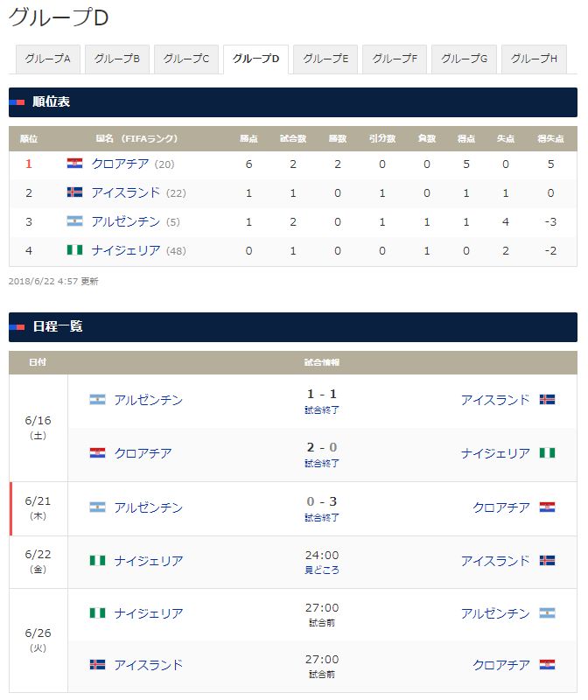Click Croatia's flag in the 6/21 match row
The image size is (588, 700).
coord(547,507)
